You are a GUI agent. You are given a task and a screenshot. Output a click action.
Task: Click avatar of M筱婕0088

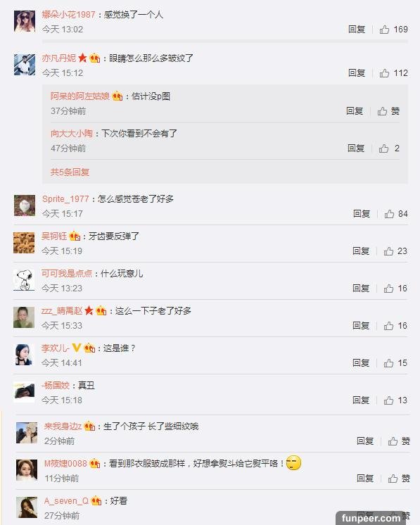coord(27,469)
